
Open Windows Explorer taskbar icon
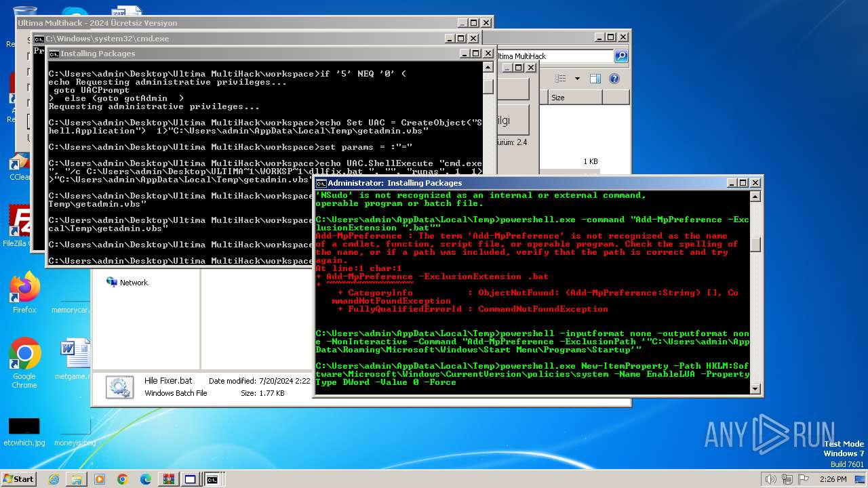point(77,479)
